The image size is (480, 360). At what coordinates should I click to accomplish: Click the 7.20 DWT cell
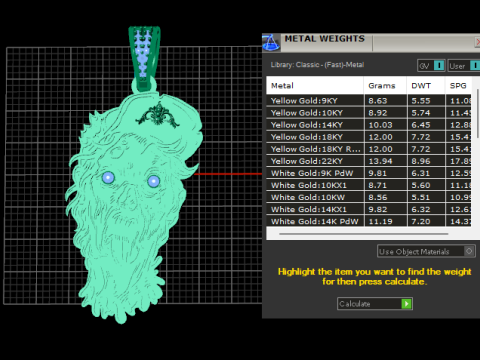tap(426, 221)
